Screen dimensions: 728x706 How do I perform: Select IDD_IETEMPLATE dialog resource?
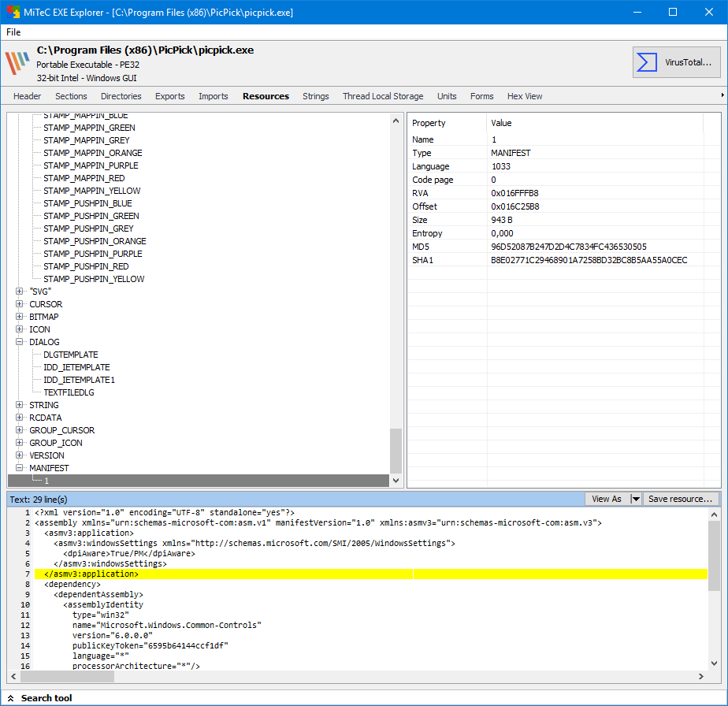point(76,367)
